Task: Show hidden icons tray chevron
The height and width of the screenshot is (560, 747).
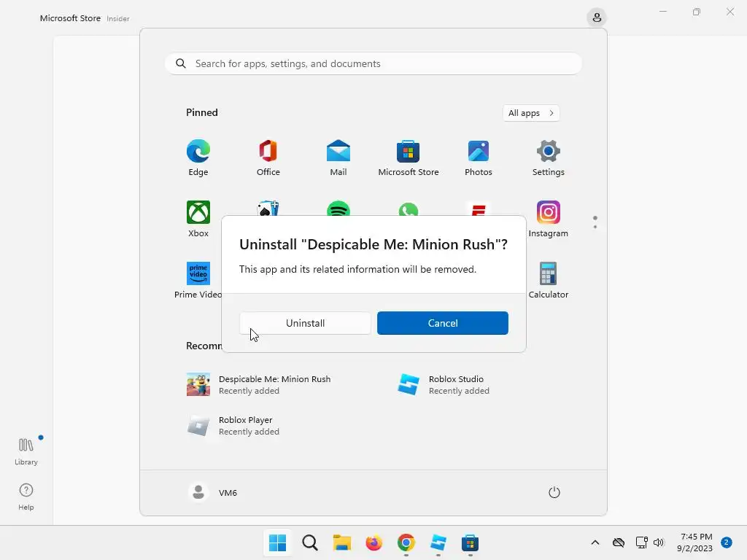Action: (x=595, y=542)
